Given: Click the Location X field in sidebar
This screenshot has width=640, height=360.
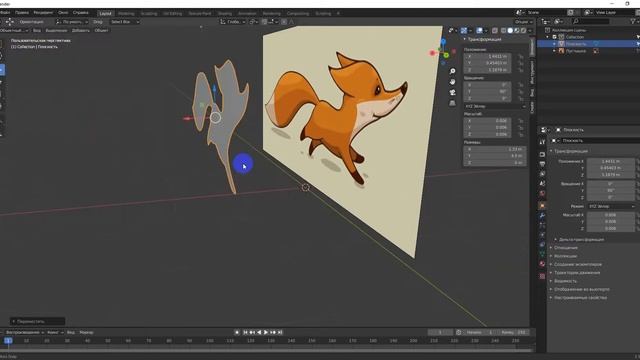Looking at the screenshot, I should tap(487, 56).
